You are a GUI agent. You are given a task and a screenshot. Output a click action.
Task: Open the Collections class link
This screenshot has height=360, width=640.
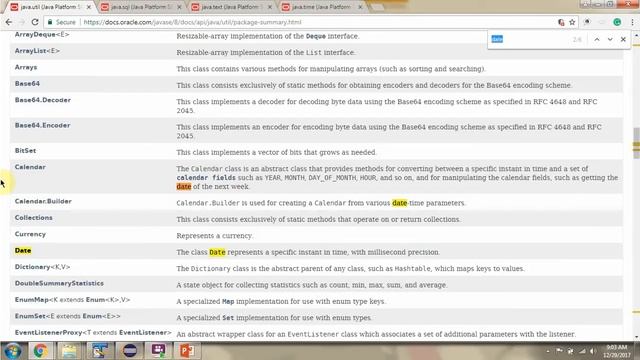[x=33, y=218]
